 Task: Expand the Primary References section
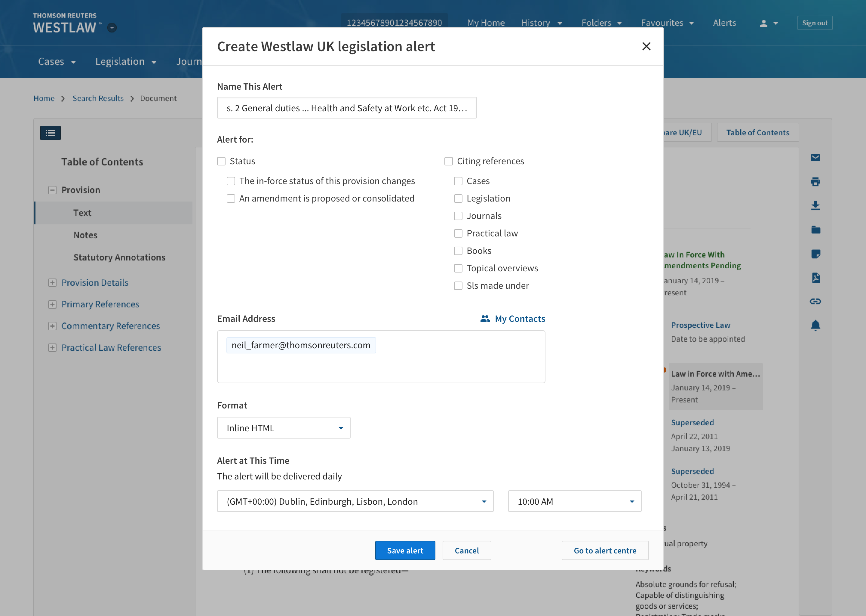point(52,304)
